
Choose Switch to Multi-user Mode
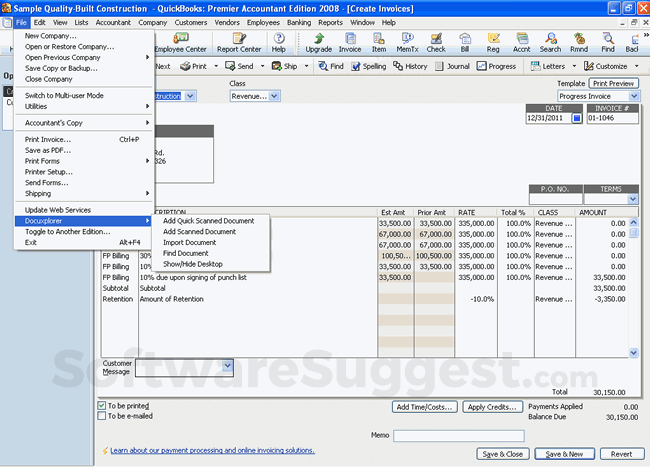point(64,95)
